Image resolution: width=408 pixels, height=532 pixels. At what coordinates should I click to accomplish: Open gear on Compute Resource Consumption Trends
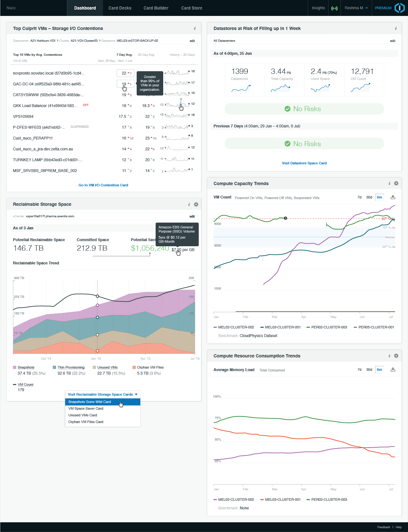pyautogui.click(x=396, y=356)
